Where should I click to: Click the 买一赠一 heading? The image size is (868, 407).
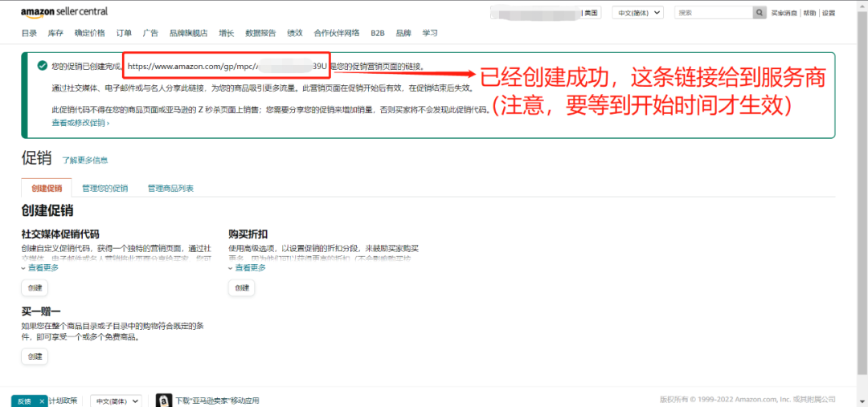[x=41, y=312]
